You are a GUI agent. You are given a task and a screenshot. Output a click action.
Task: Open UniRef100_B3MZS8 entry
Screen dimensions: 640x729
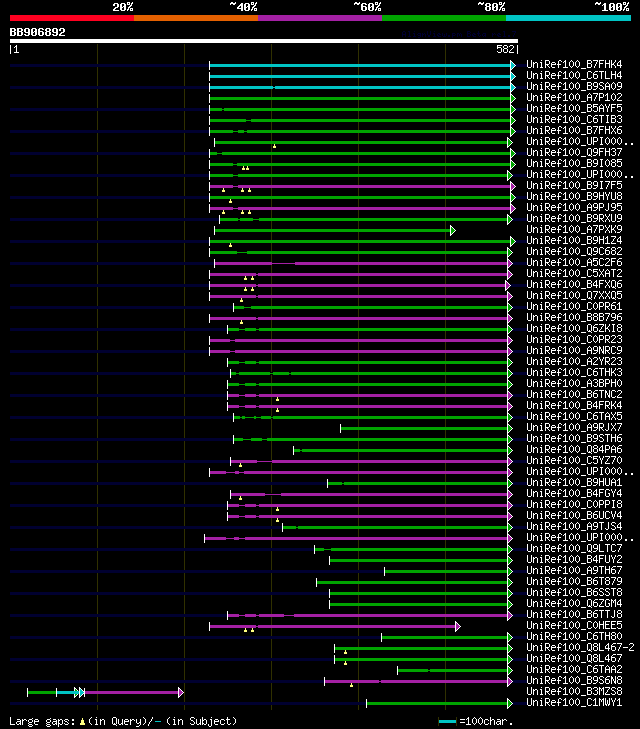[x=574, y=691]
